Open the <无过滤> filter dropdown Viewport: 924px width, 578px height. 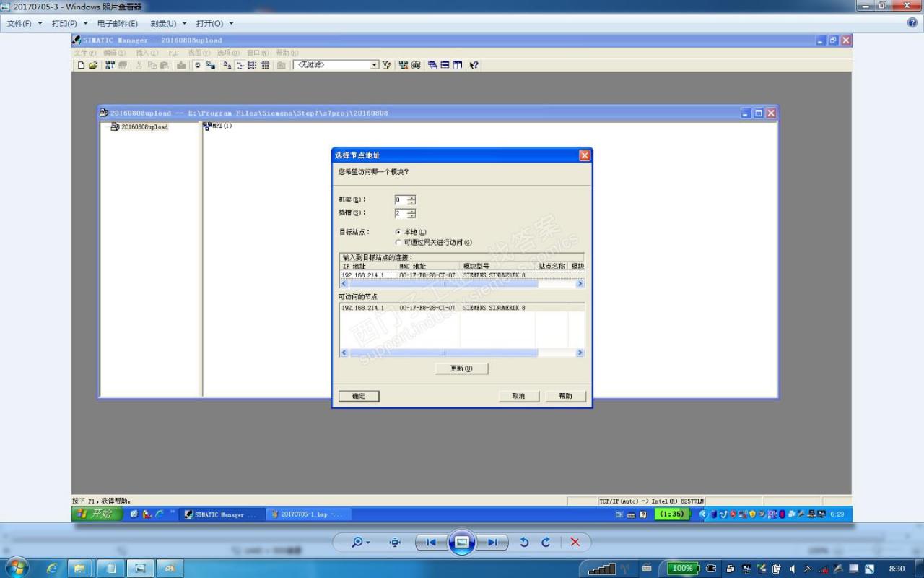click(x=375, y=65)
